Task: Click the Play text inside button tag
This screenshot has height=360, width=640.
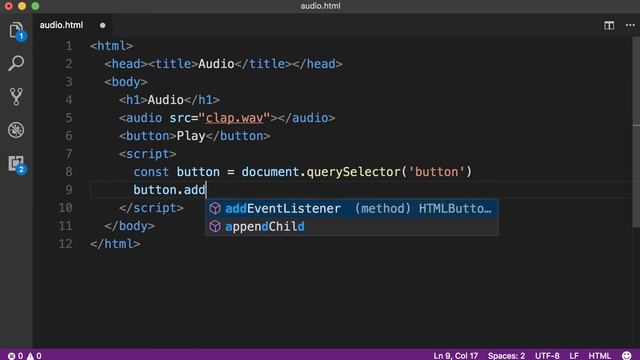Action: tap(191, 136)
